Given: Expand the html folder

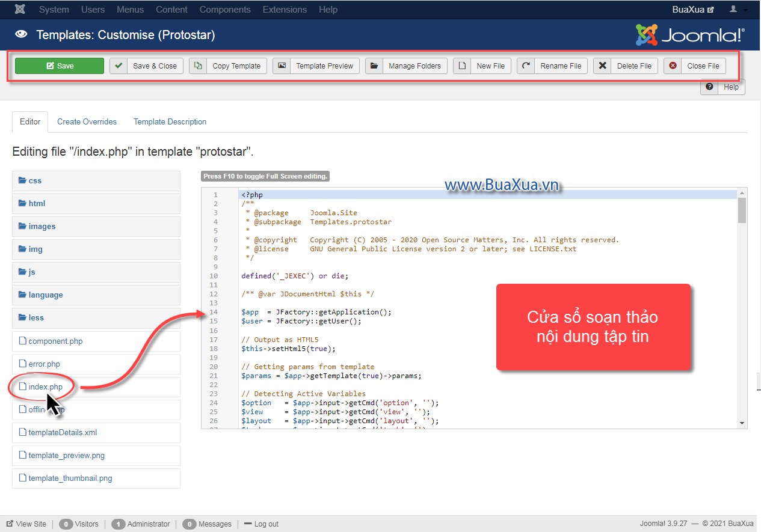Looking at the screenshot, I should pyautogui.click(x=96, y=203).
